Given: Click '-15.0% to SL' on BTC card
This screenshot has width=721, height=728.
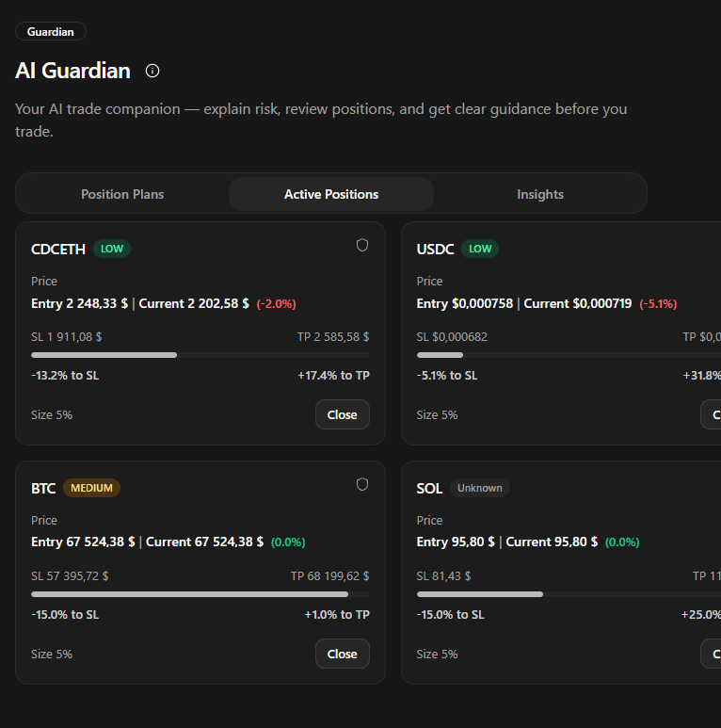Looking at the screenshot, I should pos(65,615).
